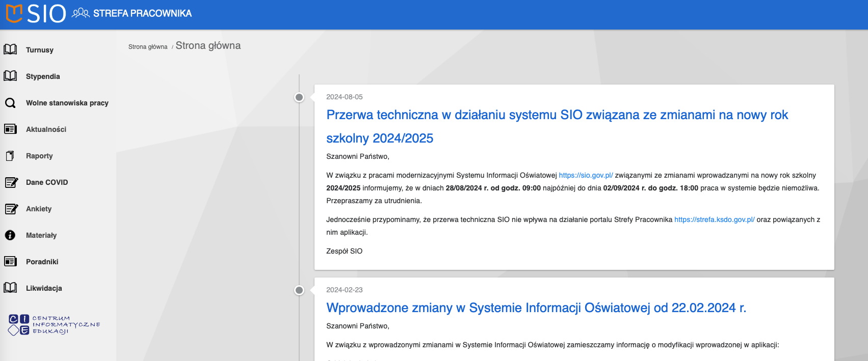Open the Wprowadzone zmiany w Systemie headline
Viewport: 868px width, 361px height.
tap(536, 308)
